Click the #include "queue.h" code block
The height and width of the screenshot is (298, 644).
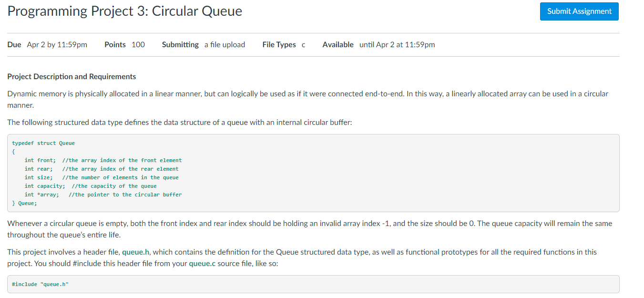[x=313, y=284]
